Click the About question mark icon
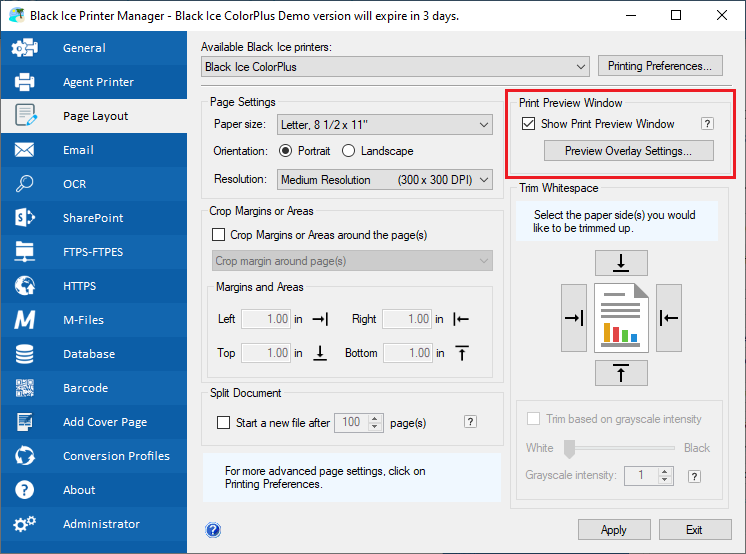Viewport: 746px width, 554px height. [x=25, y=490]
